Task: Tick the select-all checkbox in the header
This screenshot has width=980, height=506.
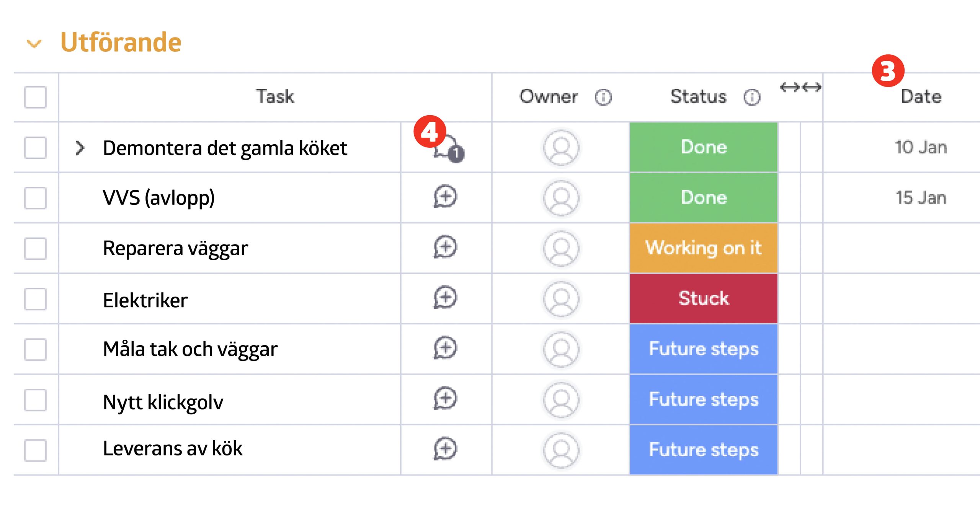Action: pyautogui.click(x=35, y=97)
